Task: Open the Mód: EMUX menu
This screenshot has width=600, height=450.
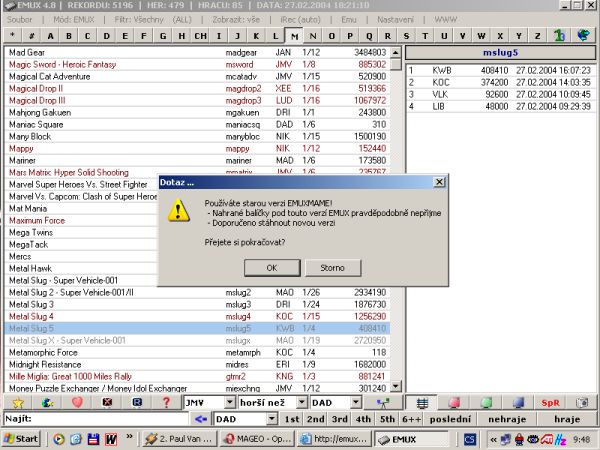Action: tap(74, 19)
